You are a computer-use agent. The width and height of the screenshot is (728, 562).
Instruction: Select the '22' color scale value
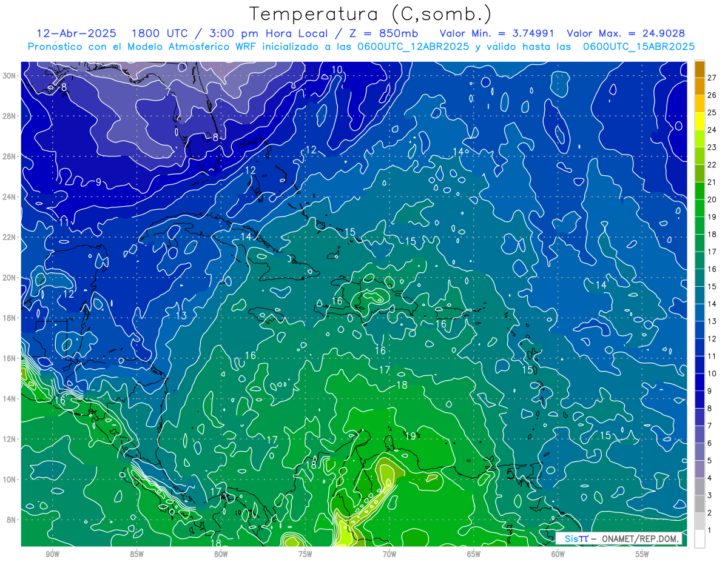pos(712,165)
